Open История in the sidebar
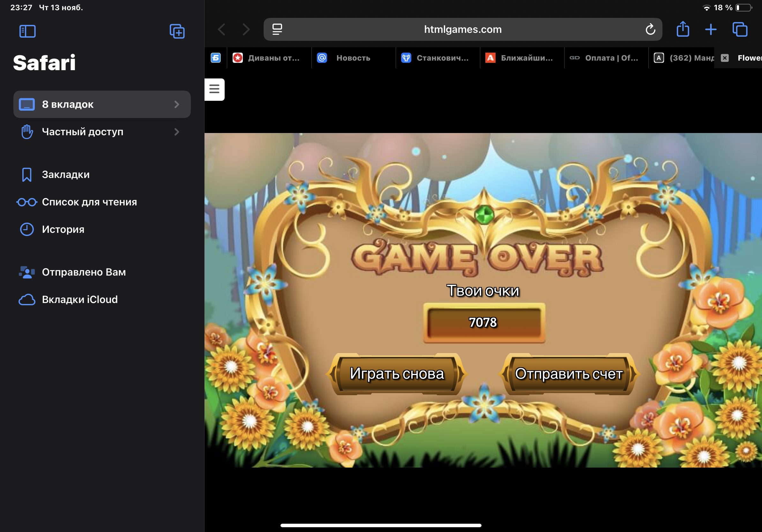Screen dimensions: 762x532 [63, 230]
